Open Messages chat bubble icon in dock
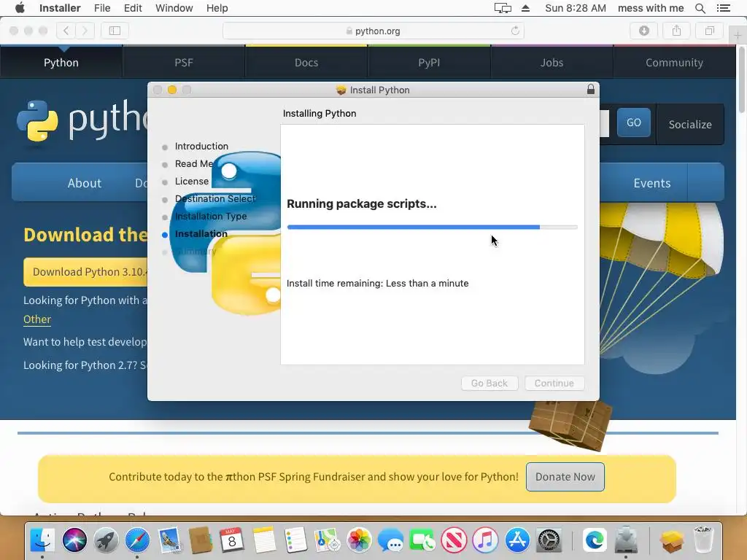The width and height of the screenshot is (747, 560). 390,540
